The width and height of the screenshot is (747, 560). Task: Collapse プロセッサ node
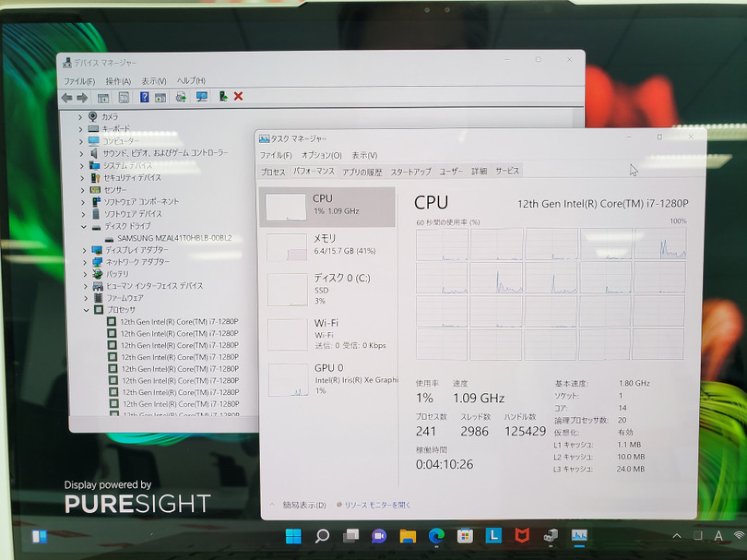87,310
